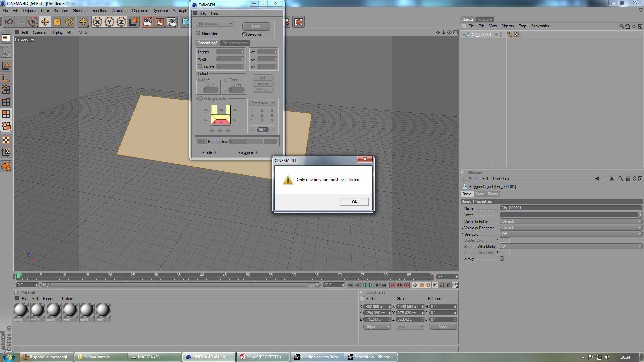This screenshot has width=644, height=362.
Task: Click Render in Picture Viewer clapper icon
Action: click(159, 22)
